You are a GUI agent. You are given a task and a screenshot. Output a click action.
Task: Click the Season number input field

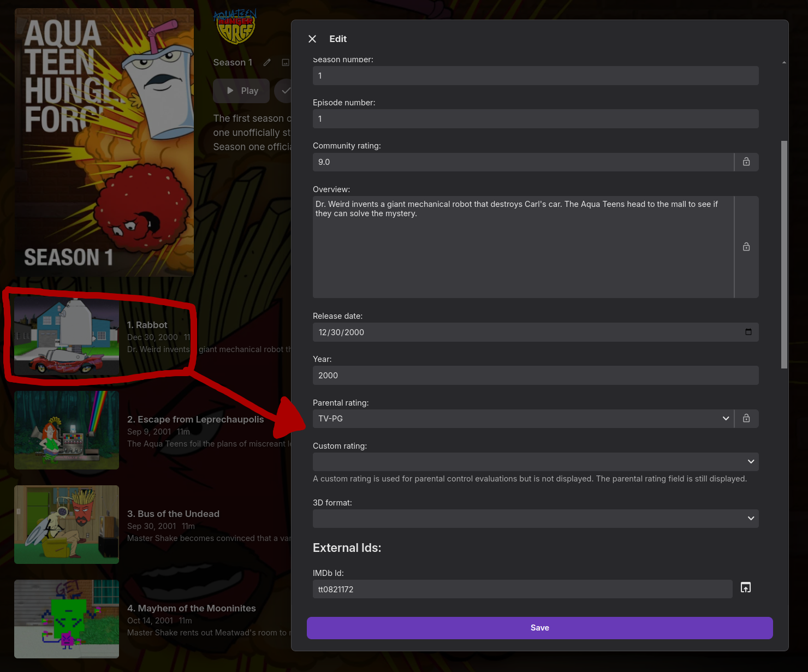[x=536, y=76]
